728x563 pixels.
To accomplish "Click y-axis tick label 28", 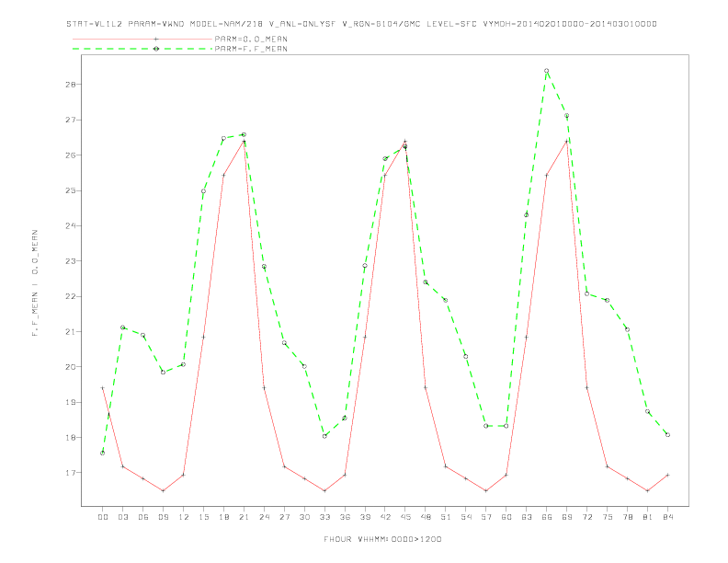I will [71, 85].
